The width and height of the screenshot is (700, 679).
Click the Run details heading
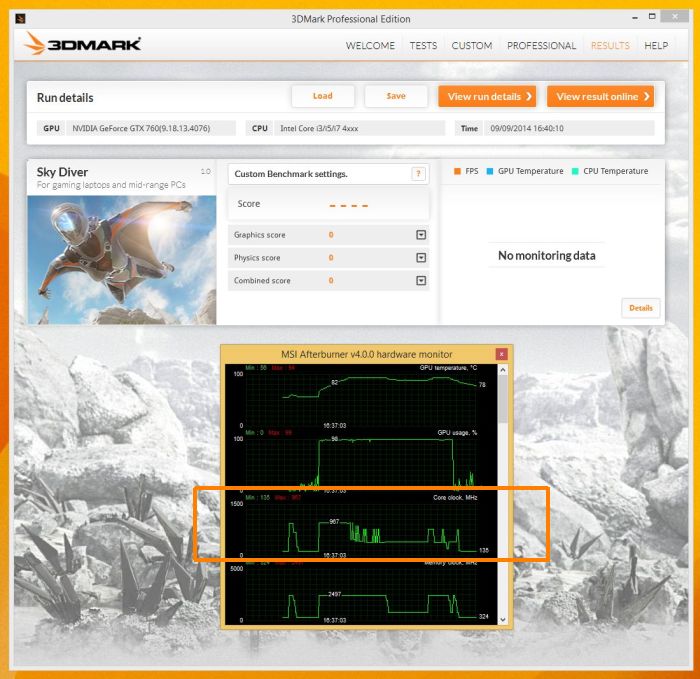coord(65,98)
